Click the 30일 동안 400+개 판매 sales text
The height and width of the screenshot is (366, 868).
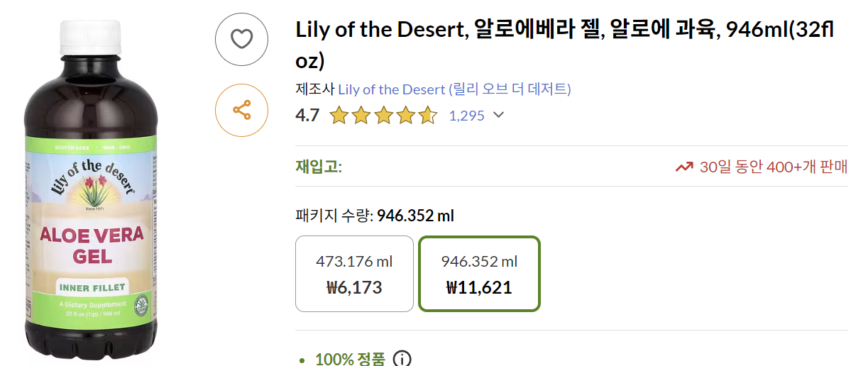pos(774,167)
